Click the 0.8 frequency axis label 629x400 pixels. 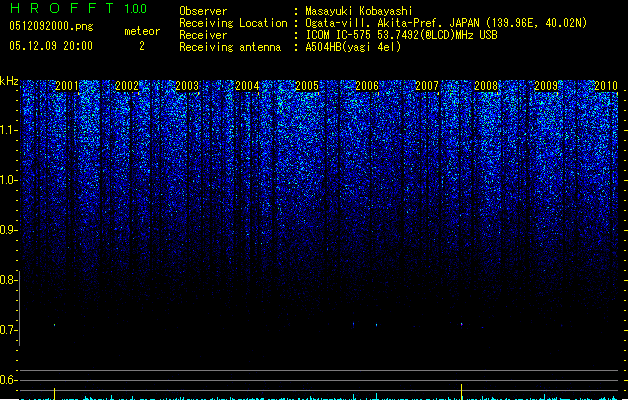[x=8, y=280]
